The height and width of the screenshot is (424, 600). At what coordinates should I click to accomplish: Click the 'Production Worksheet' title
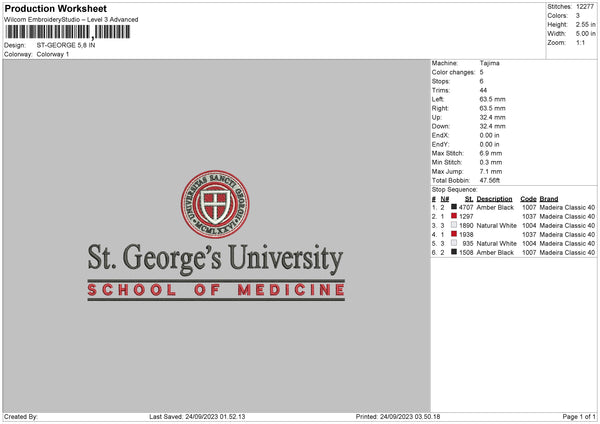click(55, 8)
